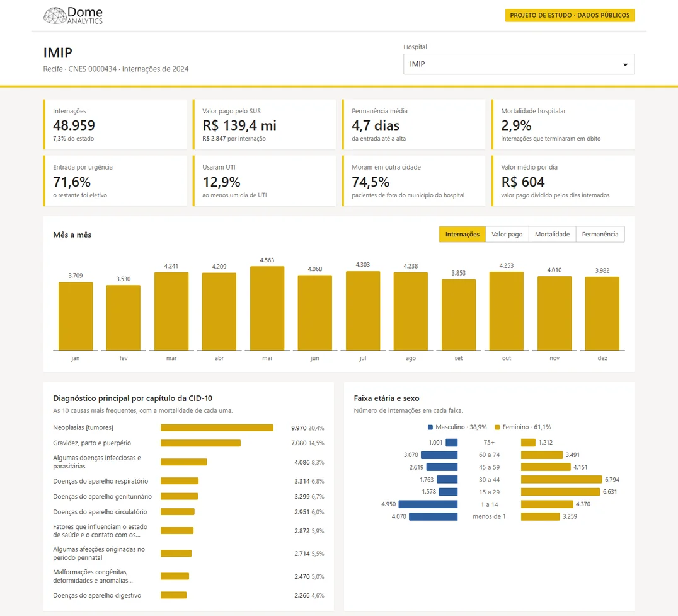The width and height of the screenshot is (678, 616).
Task: Select the Valor pago tab
Action: click(507, 234)
